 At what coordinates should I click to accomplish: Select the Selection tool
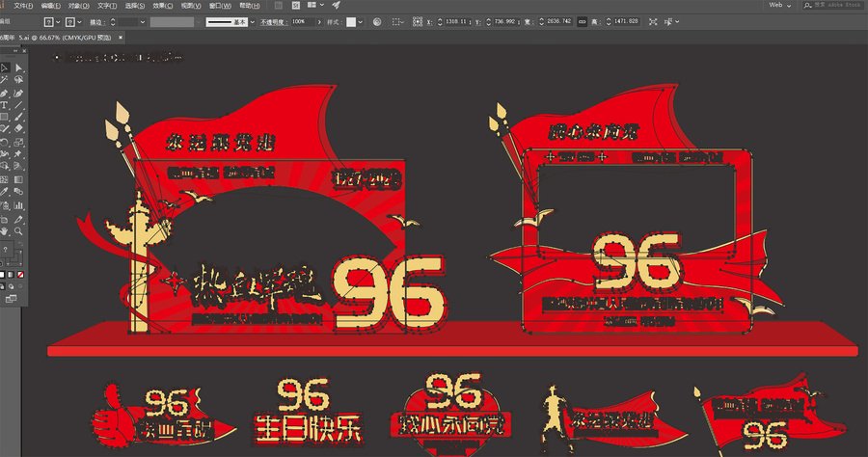point(5,67)
